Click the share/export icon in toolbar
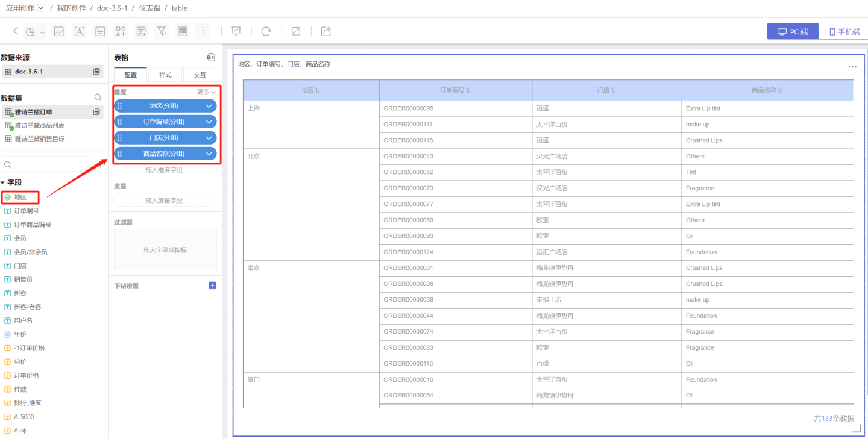The image size is (868, 439). click(326, 31)
